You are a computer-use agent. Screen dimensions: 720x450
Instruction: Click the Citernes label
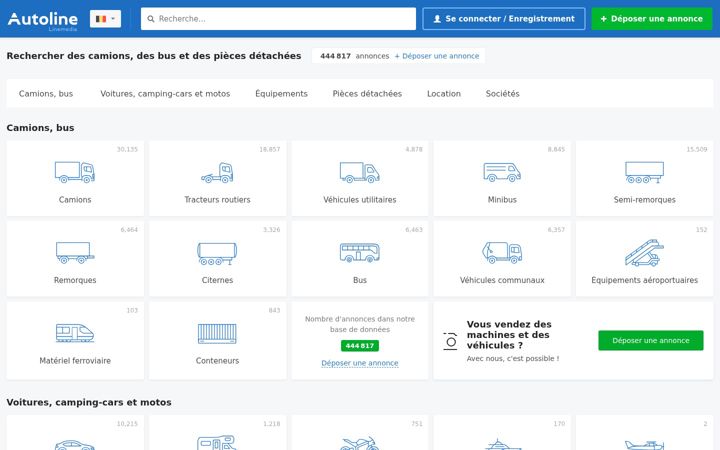click(217, 280)
